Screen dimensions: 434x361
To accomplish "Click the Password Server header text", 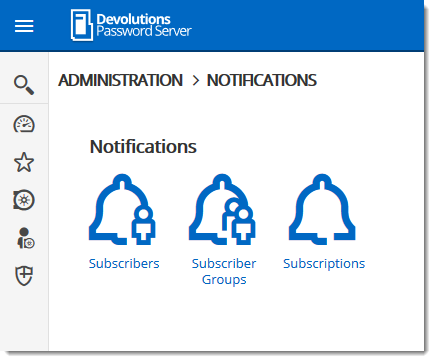I will [144, 31].
